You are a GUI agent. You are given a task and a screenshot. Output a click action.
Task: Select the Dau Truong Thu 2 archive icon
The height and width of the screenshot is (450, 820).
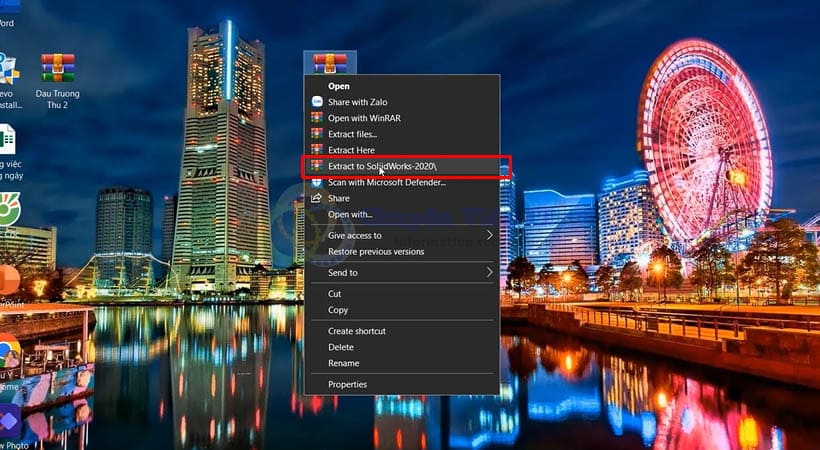coord(58,70)
